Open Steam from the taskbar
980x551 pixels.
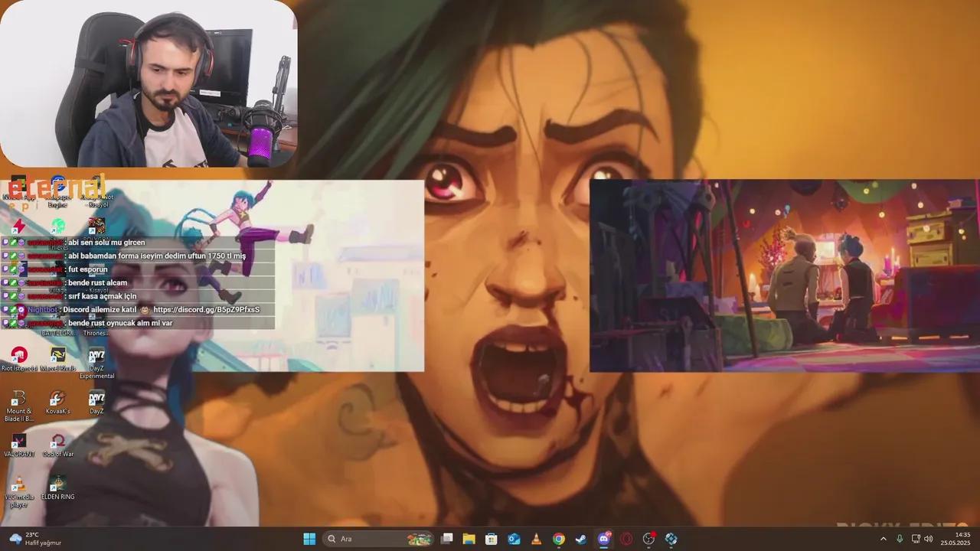pos(581,539)
